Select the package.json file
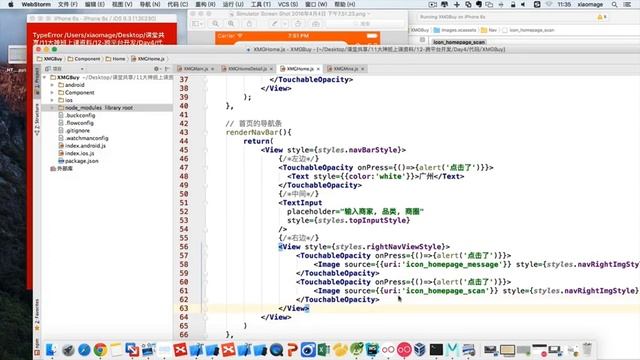The height and width of the screenshot is (360, 640). pos(78,161)
